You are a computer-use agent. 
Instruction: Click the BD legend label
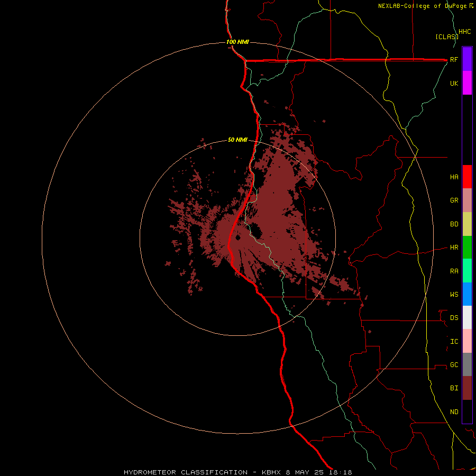454,224
